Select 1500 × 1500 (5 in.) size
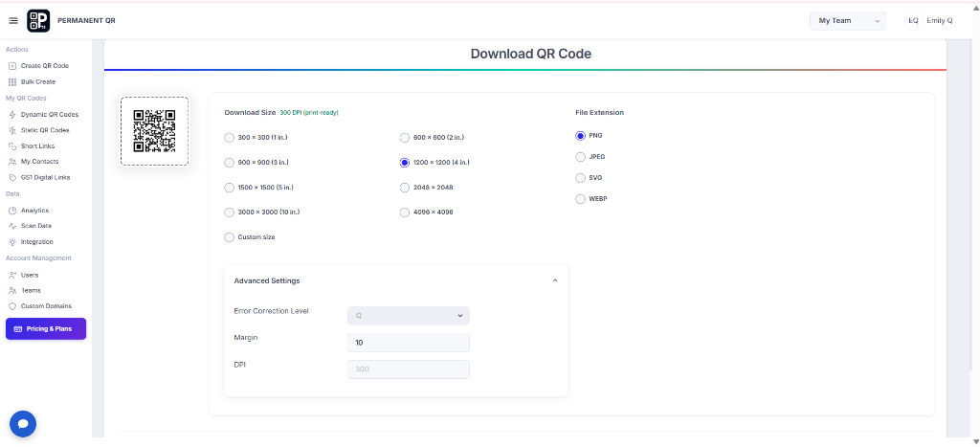This screenshot has width=980, height=447. coord(229,188)
